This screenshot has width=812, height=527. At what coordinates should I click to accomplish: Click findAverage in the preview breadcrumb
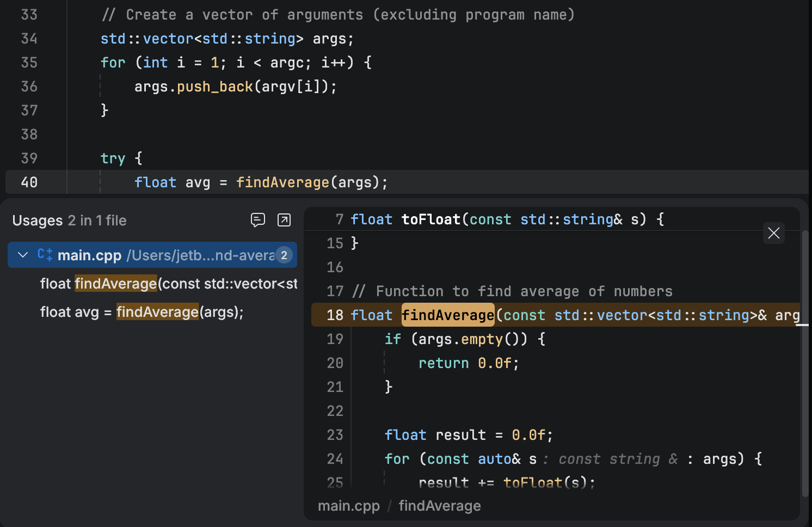click(x=439, y=506)
